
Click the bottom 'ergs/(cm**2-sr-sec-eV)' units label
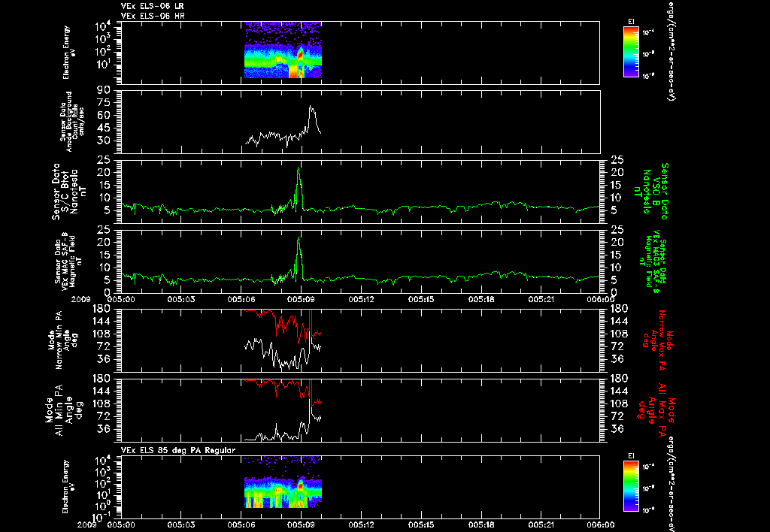click(x=670, y=483)
